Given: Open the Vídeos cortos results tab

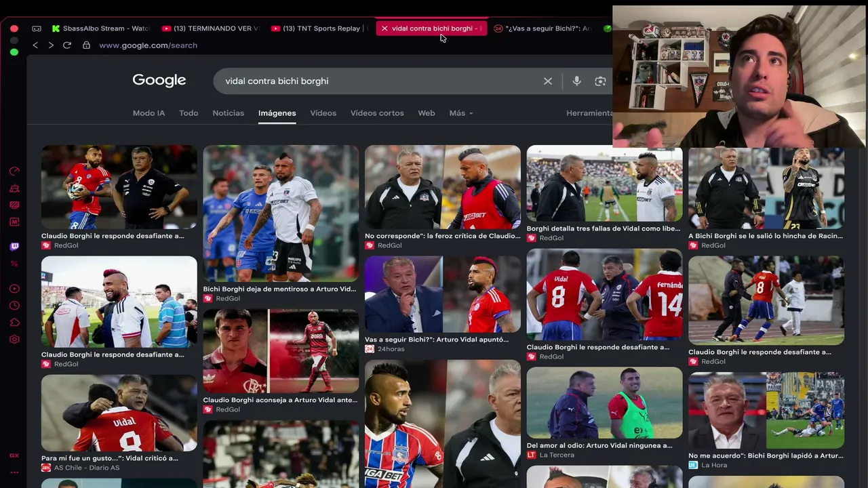Looking at the screenshot, I should [x=377, y=113].
